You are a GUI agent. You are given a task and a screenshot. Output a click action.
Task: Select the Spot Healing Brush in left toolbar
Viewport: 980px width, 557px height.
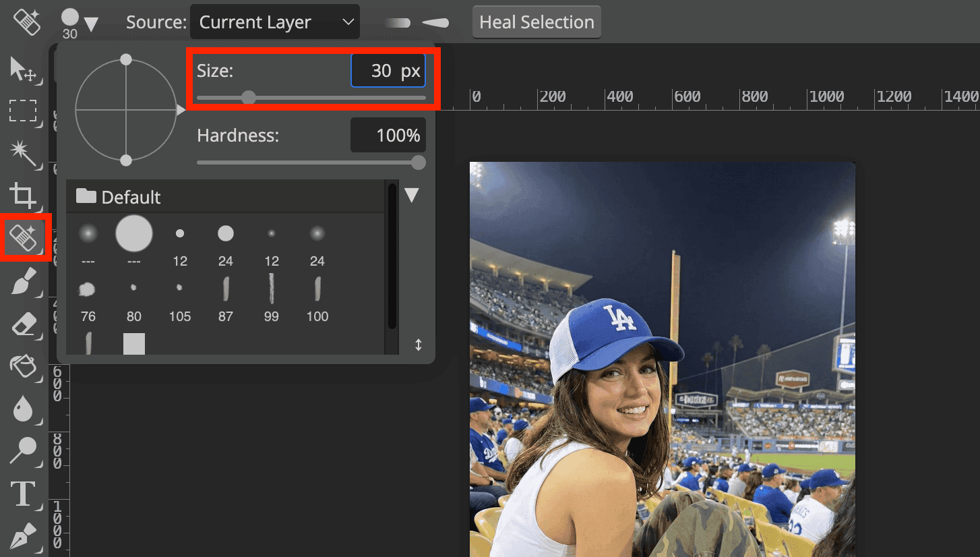pyautogui.click(x=24, y=237)
